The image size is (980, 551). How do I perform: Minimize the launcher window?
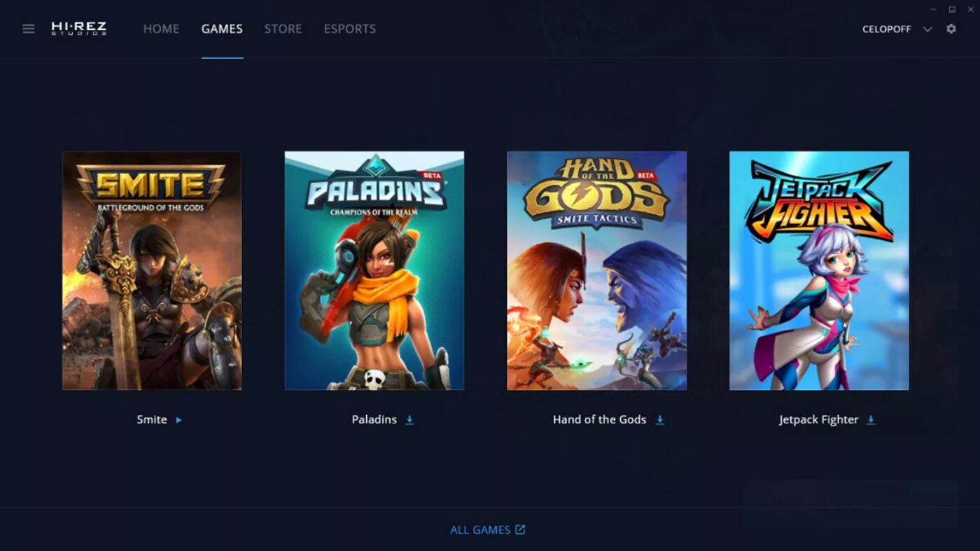(x=934, y=9)
